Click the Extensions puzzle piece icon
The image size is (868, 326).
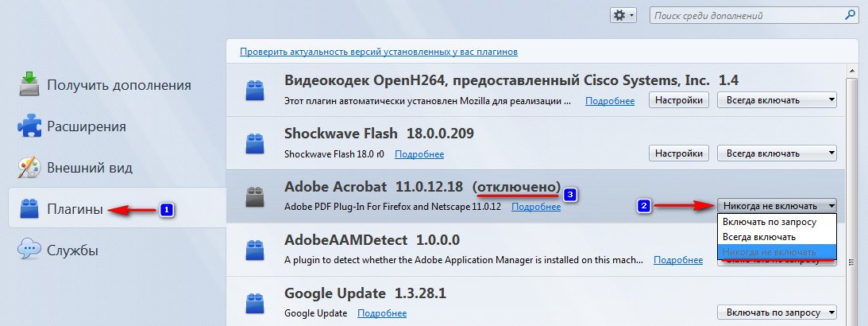29,126
